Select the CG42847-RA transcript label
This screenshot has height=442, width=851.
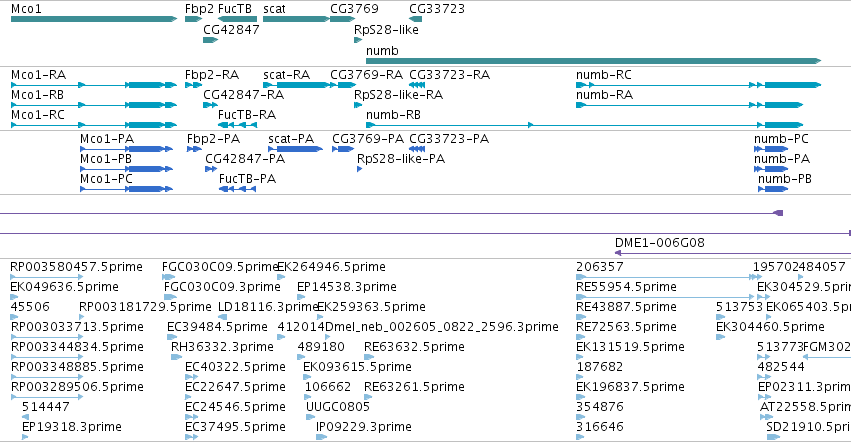click(x=244, y=94)
